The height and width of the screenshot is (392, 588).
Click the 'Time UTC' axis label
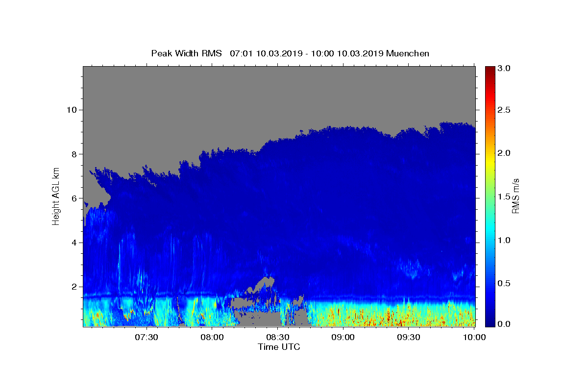point(279,347)
